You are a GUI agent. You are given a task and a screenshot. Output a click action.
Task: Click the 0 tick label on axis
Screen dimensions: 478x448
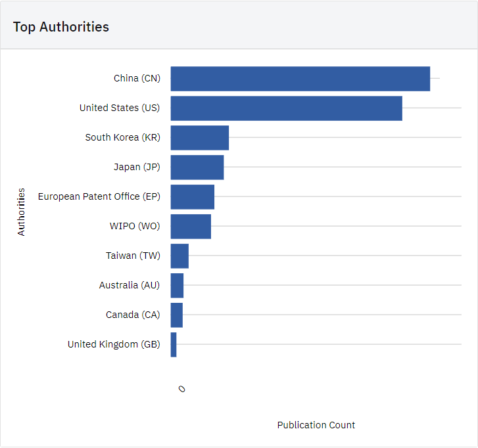[181, 389]
